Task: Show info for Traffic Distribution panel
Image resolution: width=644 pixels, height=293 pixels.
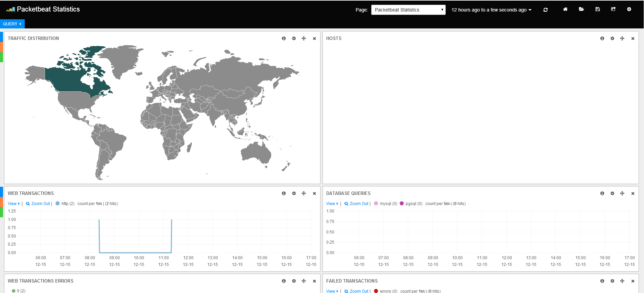Action: (x=284, y=39)
